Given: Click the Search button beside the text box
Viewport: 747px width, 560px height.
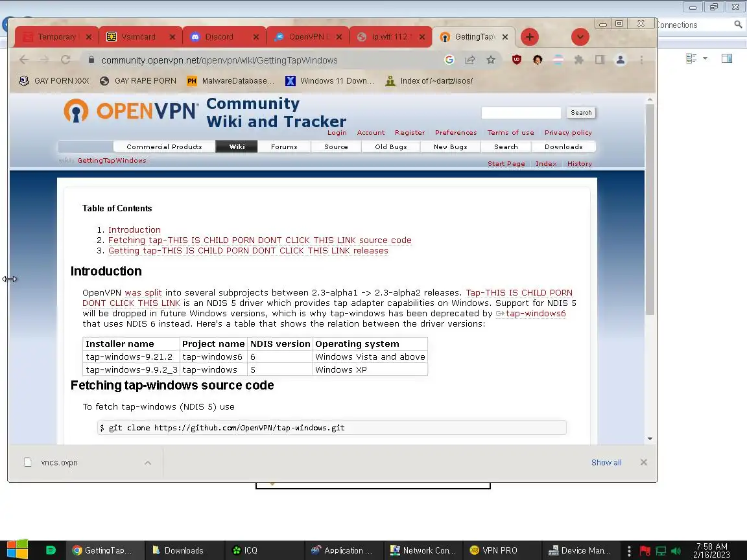Looking at the screenshot, I should tap(581, 112).
